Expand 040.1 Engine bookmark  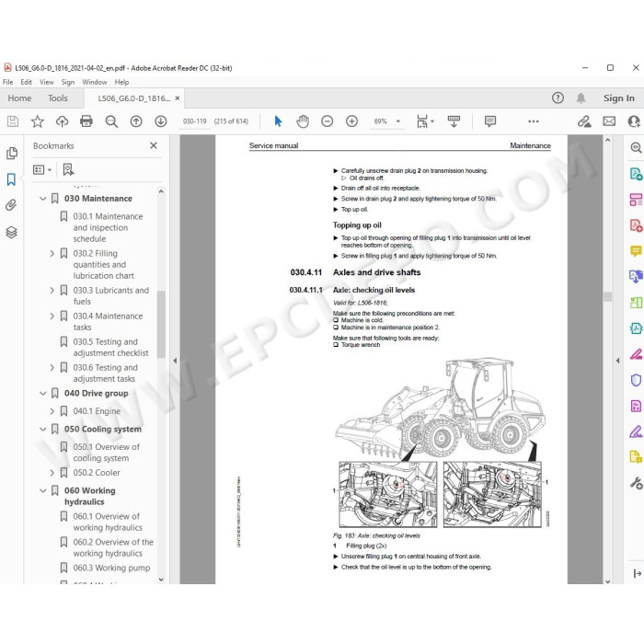[52, 411]
